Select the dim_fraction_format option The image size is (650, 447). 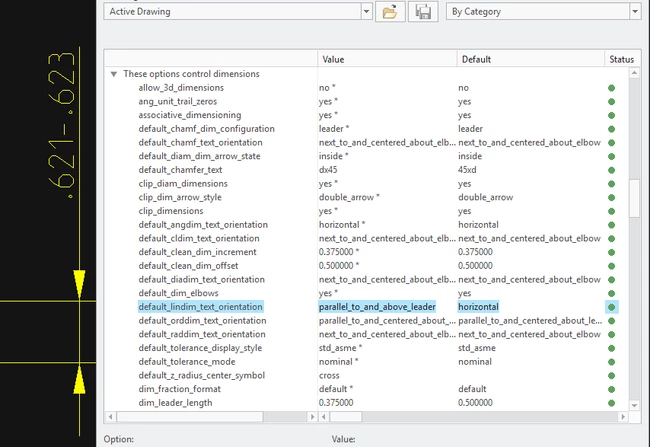point(179,389)
